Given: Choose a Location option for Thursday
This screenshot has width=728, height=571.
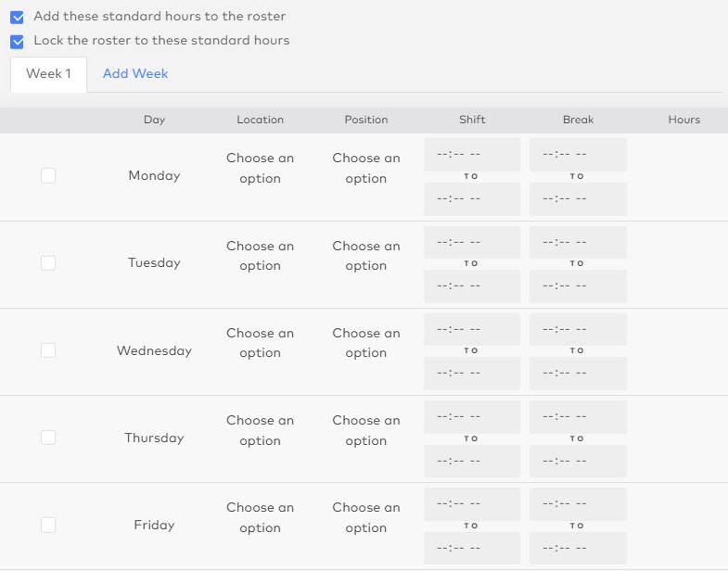Looking at the screenshot, I should (260, 430).
